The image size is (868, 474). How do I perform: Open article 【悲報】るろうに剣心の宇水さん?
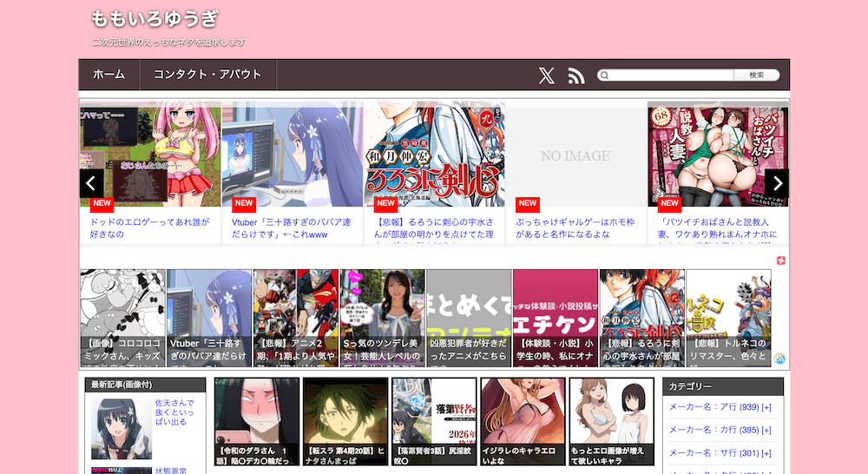433,228
